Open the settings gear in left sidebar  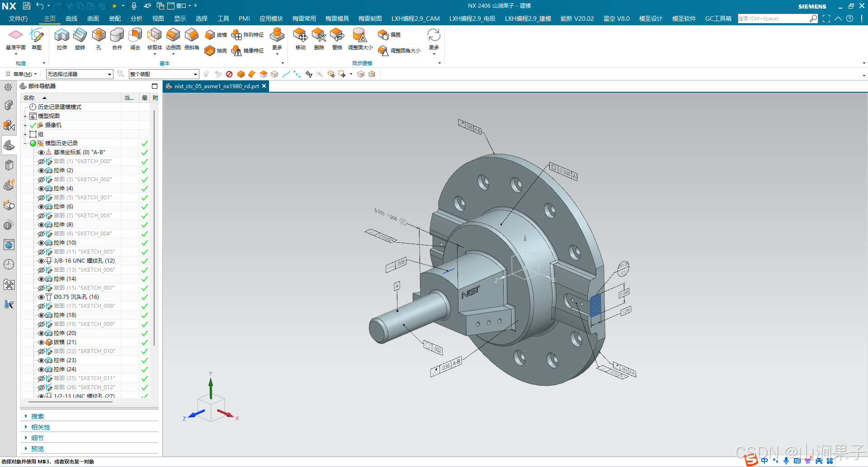pyautogui.click(x=8, y=87)
